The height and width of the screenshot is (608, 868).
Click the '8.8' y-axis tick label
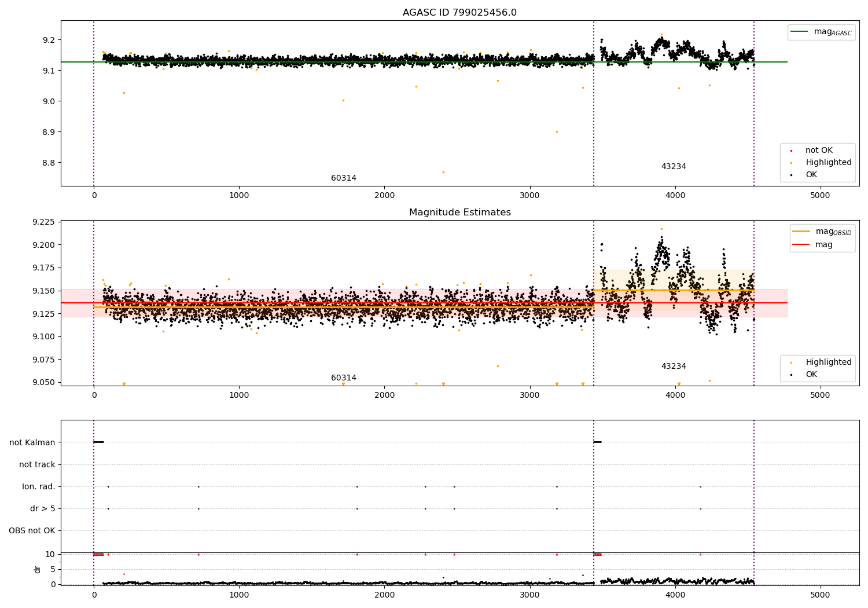point(49,163)
